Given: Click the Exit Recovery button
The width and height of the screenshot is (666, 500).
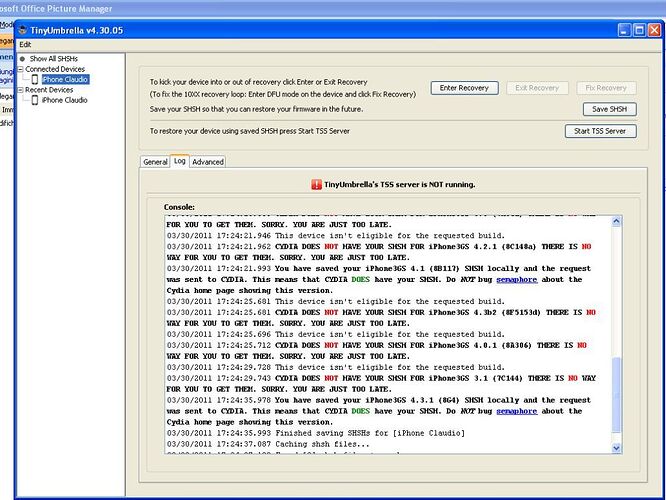Looking at the screenshot, I should (537, 88).
